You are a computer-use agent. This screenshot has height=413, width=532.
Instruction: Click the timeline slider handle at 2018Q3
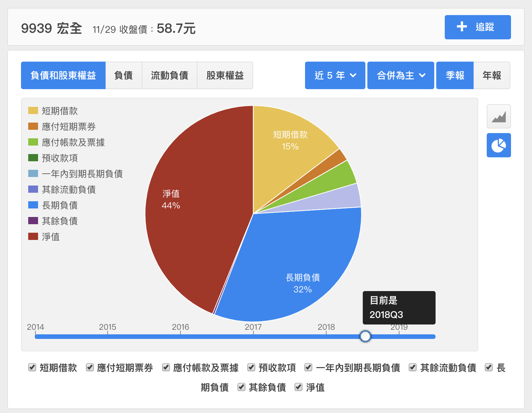point(365,336)
